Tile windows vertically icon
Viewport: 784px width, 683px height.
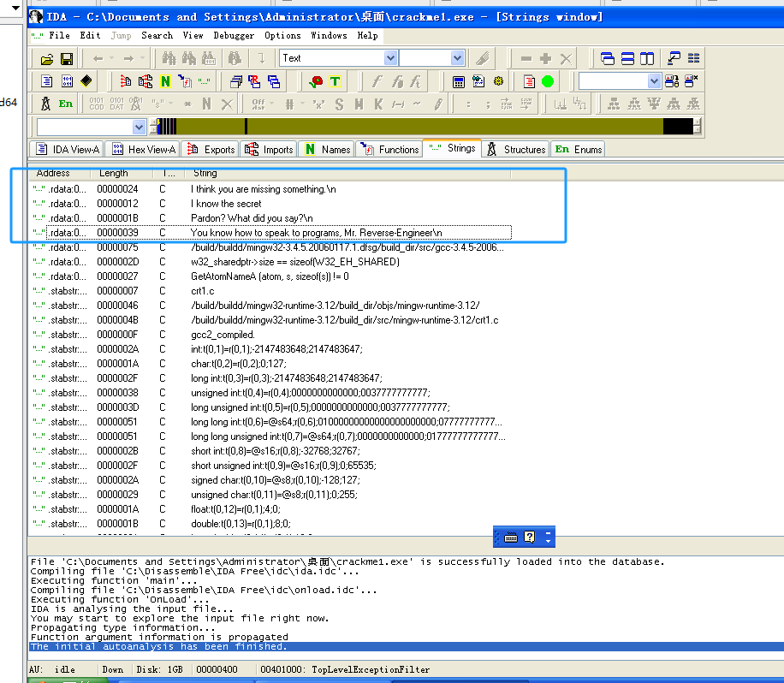tap(647, 58)
